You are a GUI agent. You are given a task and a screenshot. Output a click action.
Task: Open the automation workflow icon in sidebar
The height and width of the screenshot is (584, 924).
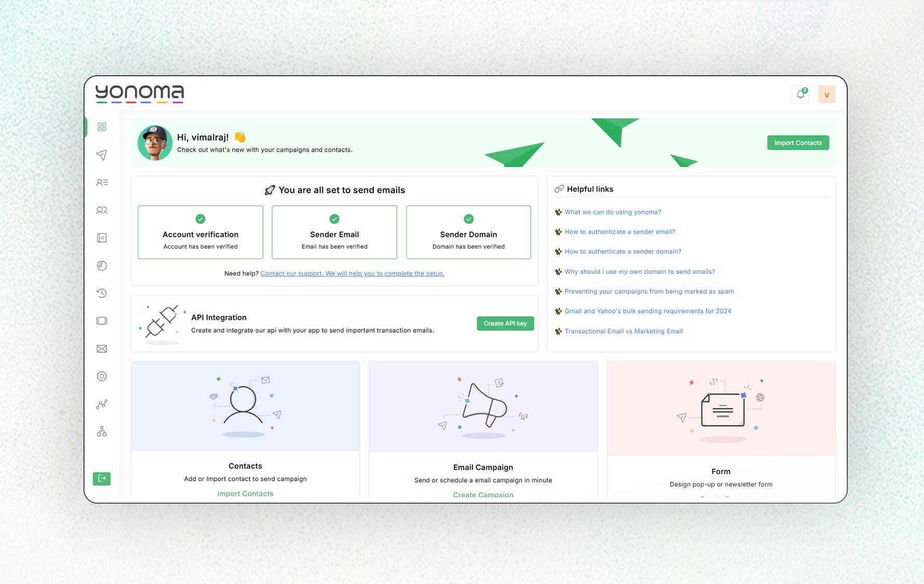pos(102,403)
